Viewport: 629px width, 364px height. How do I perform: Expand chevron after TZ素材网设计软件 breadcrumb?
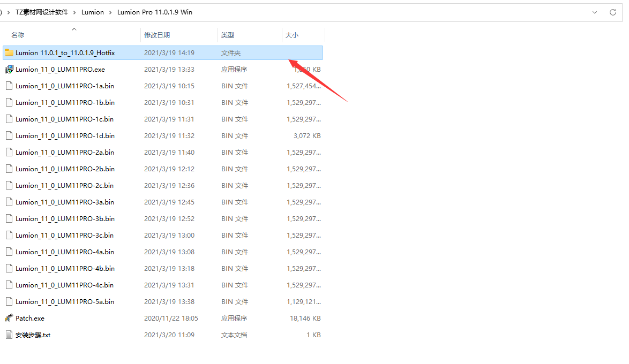(74, 12)
